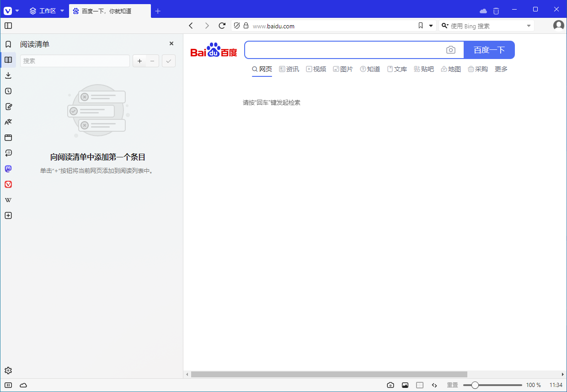Open the Mastodon web panel
Screen dimensions: 567x392
(x=8, y=168)
